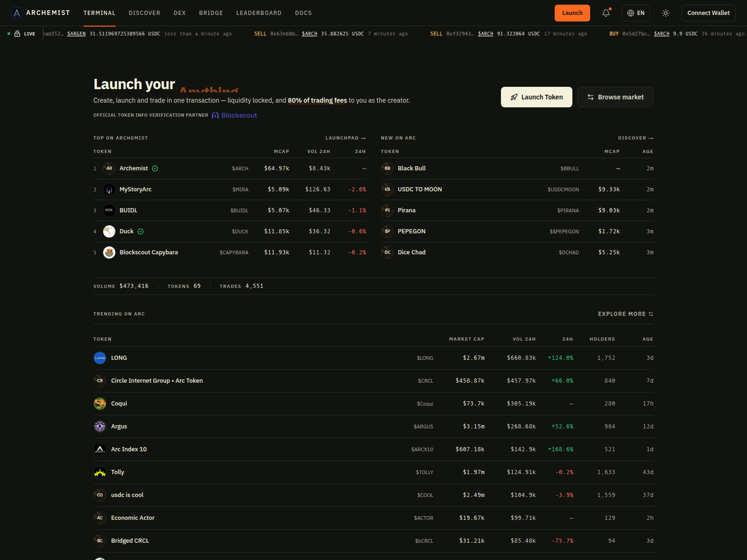The width and height of the screenshot is (747, 560).
Task: Click $ARCH in 7 minutes ago ticker entry
Action: click(310, 34)
